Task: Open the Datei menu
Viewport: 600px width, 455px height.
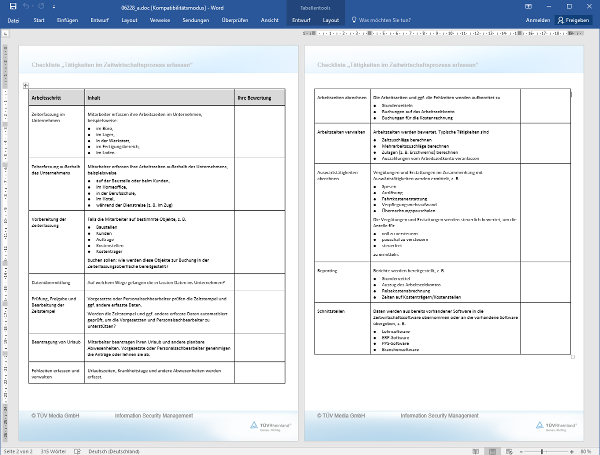Action: click(x=13, y=19)
